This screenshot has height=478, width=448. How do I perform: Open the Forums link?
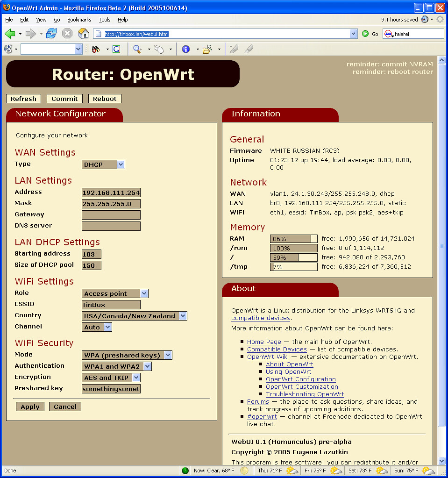(x=258, y=401)
